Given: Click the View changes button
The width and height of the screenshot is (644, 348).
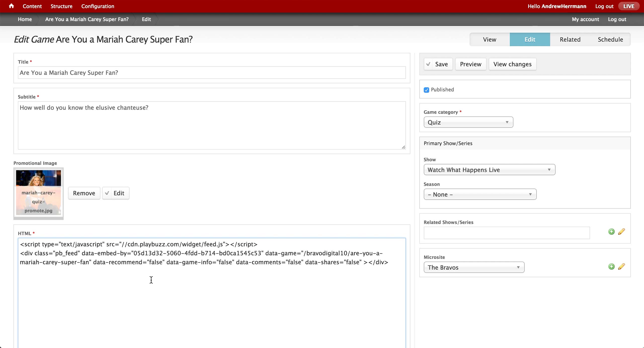Looking at the screenshot, I should pos(512,64).
